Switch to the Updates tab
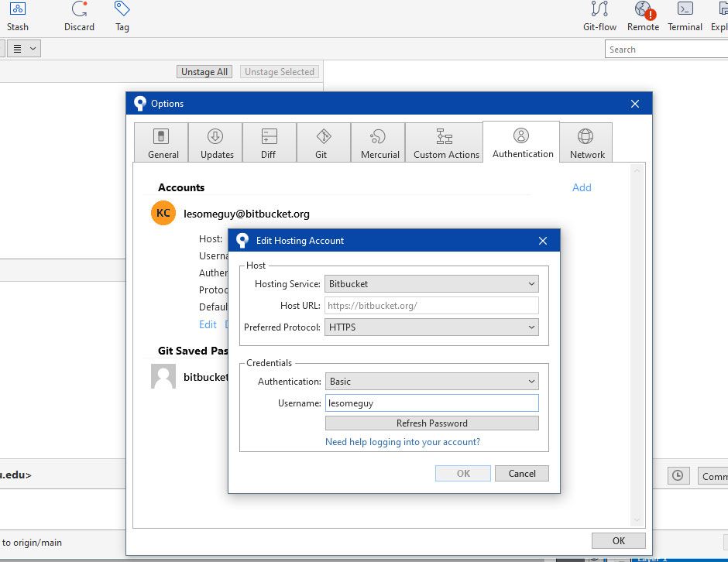This screenshot has height=562, width=728. tap(215, 143)
